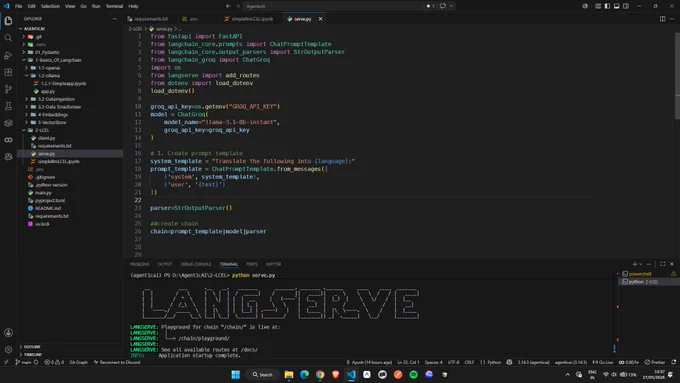Toggle the secondary side bar layout icon
This screenshot has width=680, height=383.
626,6
